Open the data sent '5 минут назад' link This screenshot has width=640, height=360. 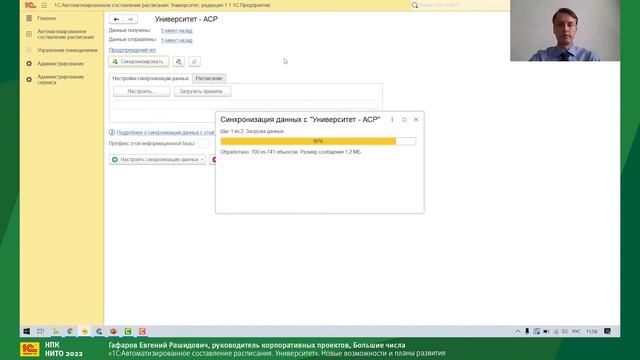pyautogui.click(x=177, y=40)
